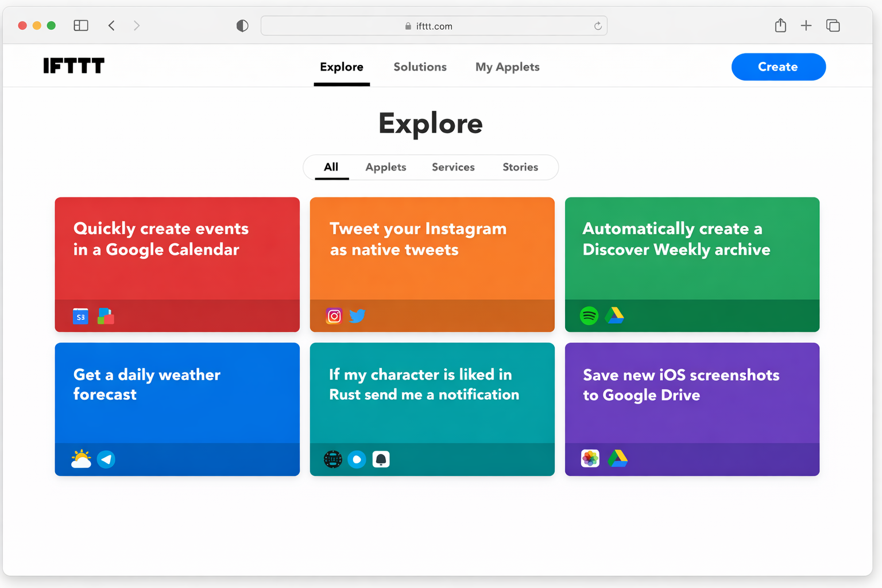Click the Telegram icon on blue card
This screenshot has height=588, width=882.
tap(106, 459)
